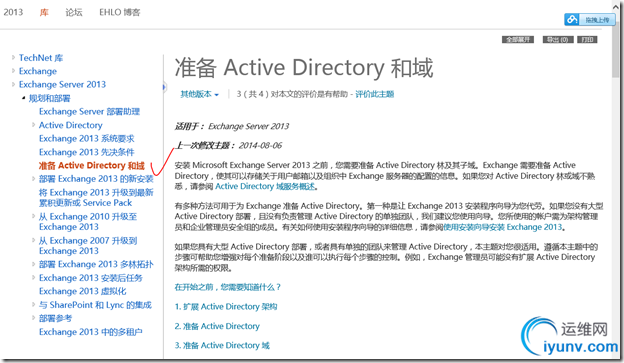Expand 从 Exchange 2010 升级至 node arrow
This screenshot has height=363, width=624.
33,216
